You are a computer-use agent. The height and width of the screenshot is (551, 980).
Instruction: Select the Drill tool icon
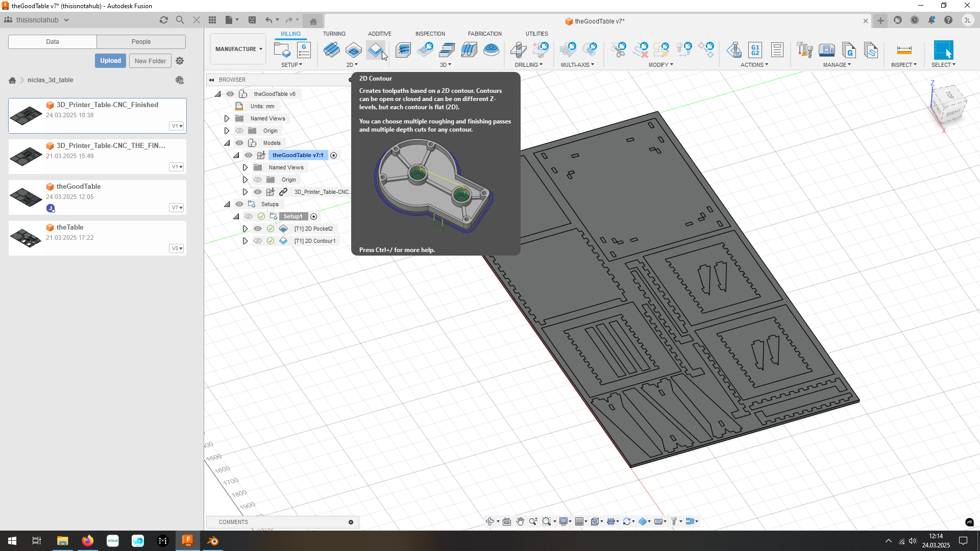click(x=518, y=50)
